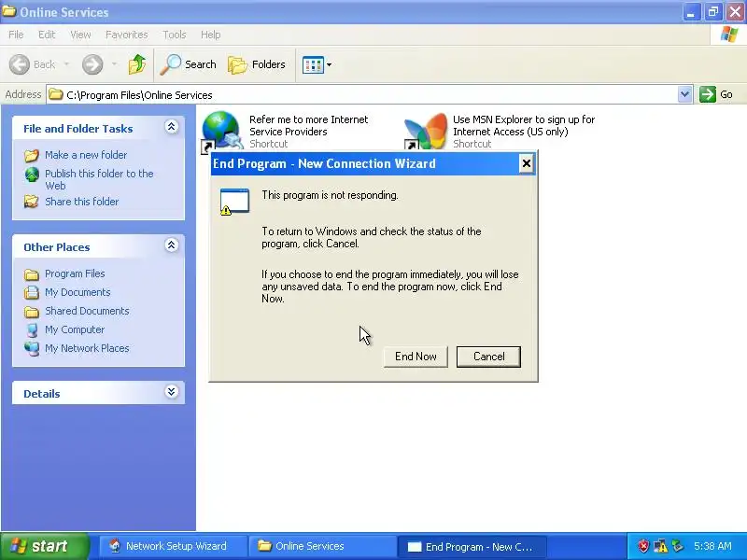Open My Network Places link
This screenshot has height=560, width=747.
coord(87,348)
